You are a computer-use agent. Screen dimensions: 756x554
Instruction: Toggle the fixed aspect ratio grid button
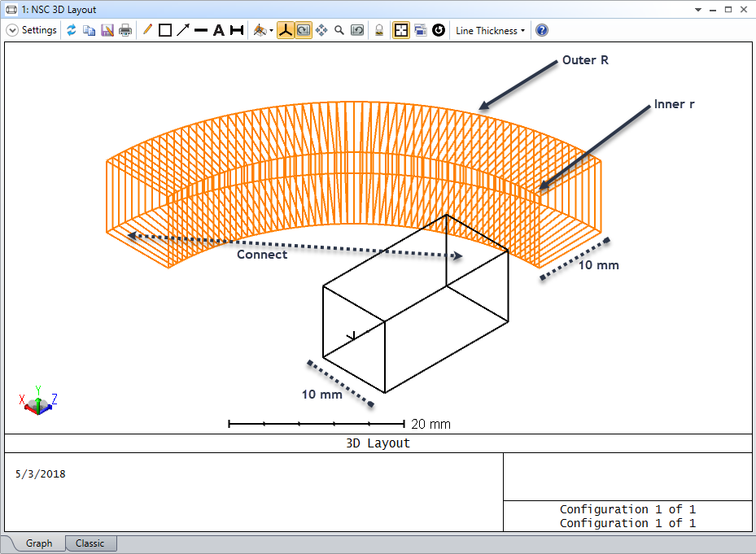(400, 30)
